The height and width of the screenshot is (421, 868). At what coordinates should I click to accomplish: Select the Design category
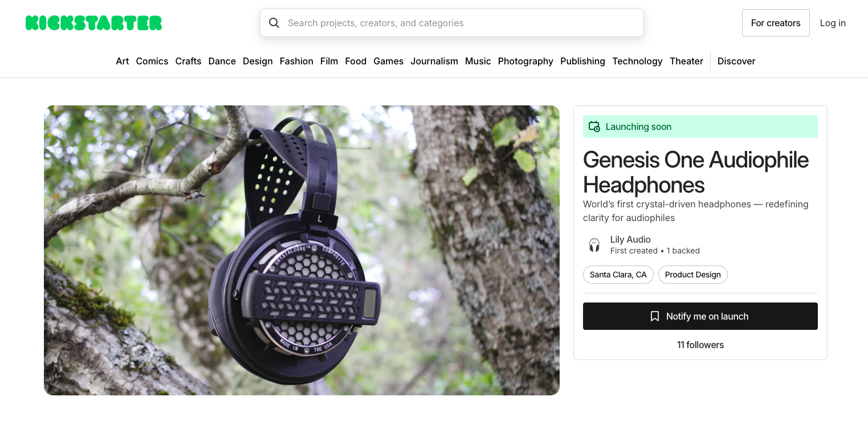258,61
